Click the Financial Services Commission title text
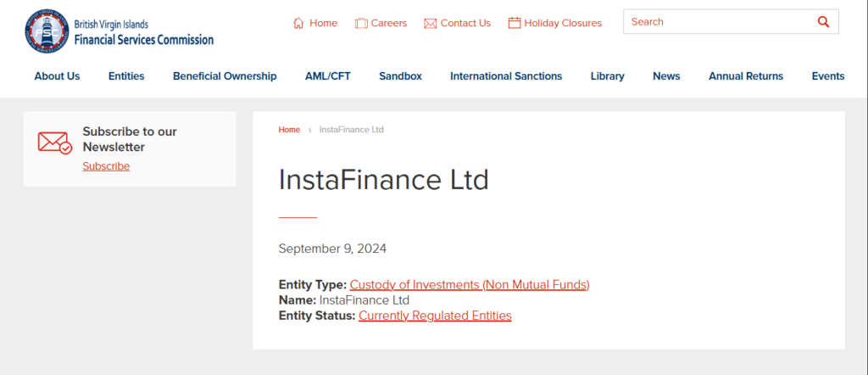The image size is (868, 375). point(144,39)
